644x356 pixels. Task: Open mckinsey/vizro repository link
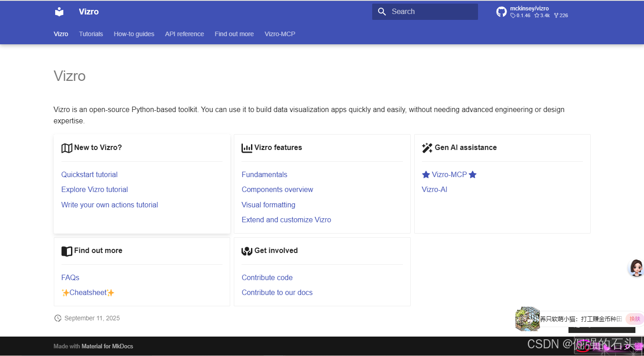click(x=530, y=9)
